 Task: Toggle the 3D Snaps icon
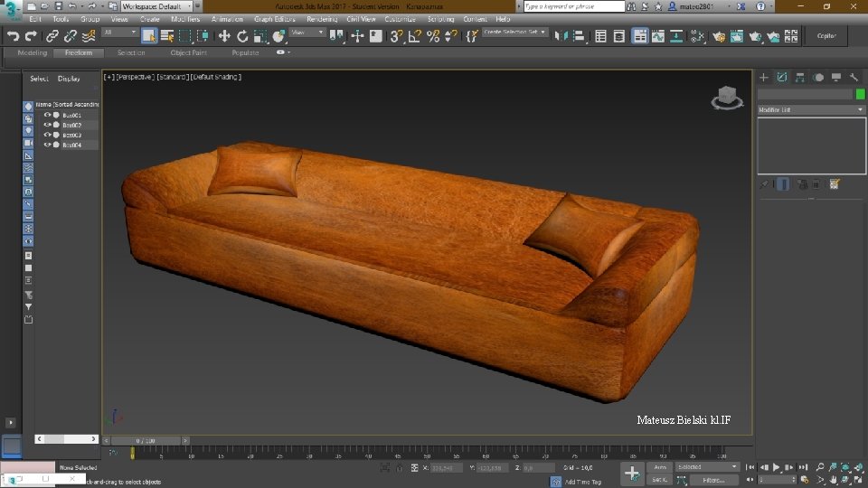coord(396,36)
